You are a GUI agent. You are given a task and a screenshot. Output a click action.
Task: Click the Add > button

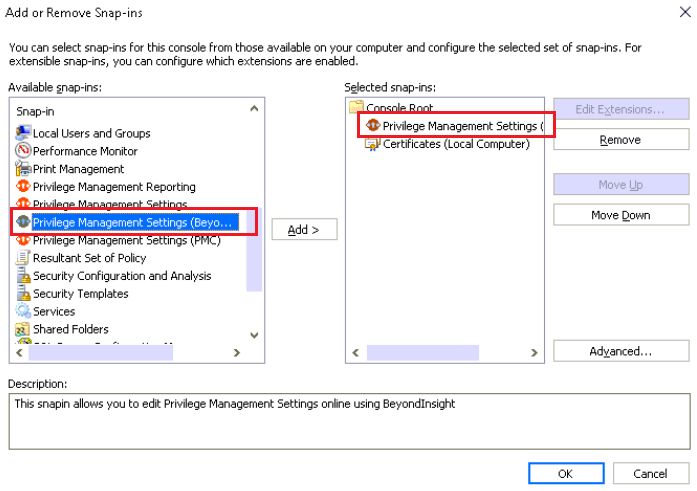tap(304, 229)
